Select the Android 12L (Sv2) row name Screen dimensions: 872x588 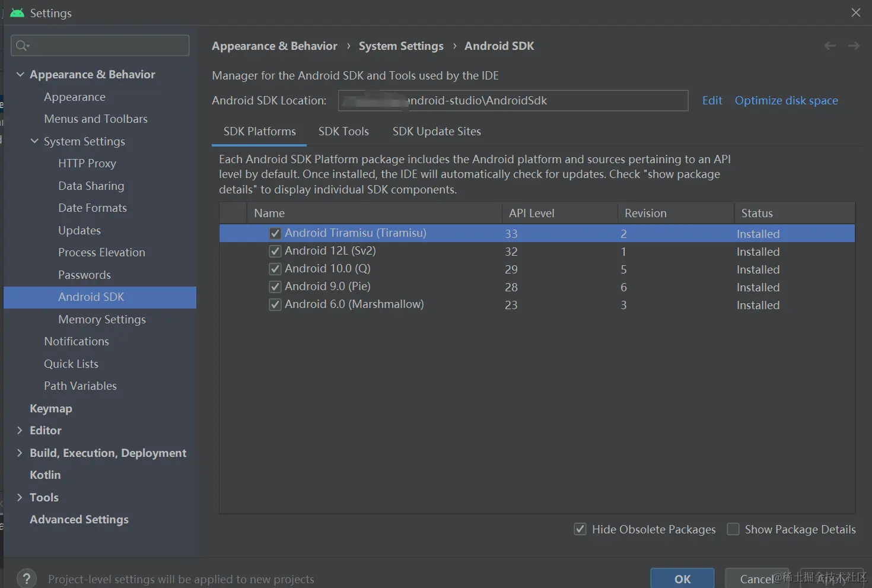tap(330, 251)
